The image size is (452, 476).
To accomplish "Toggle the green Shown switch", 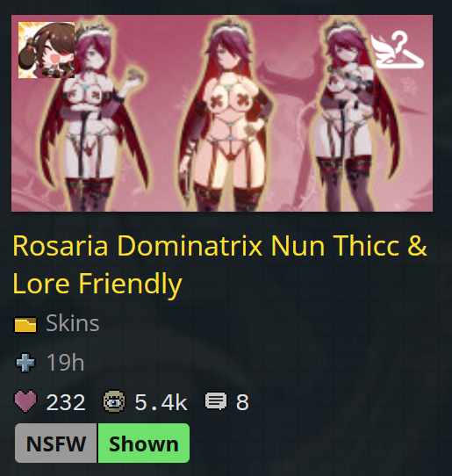I will coord(144,444).
